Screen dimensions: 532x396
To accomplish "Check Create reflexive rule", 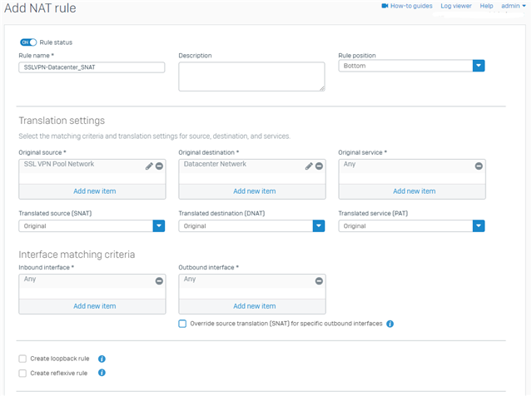I will click(x=22, y=374).
